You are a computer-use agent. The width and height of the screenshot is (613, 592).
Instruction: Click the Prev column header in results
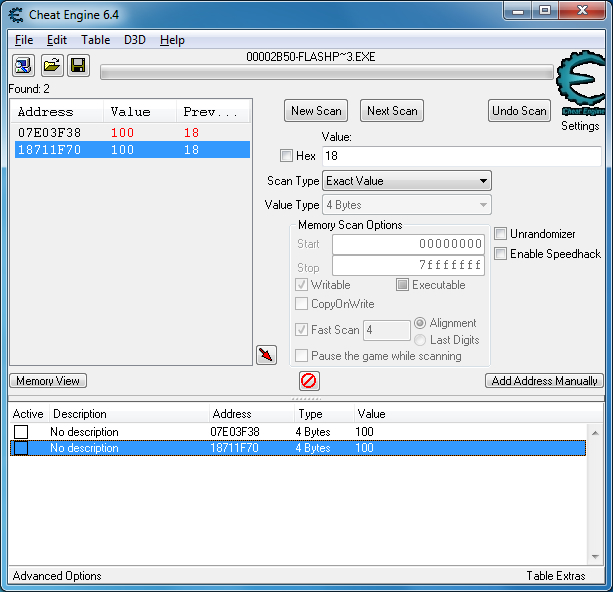pos(213,112)
